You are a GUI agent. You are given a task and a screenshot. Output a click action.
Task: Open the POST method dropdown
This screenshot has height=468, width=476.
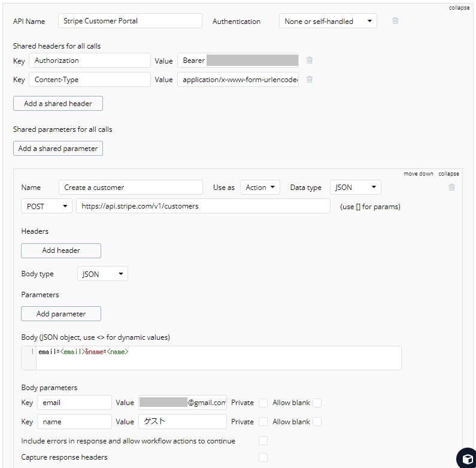(x=47, y=206)
